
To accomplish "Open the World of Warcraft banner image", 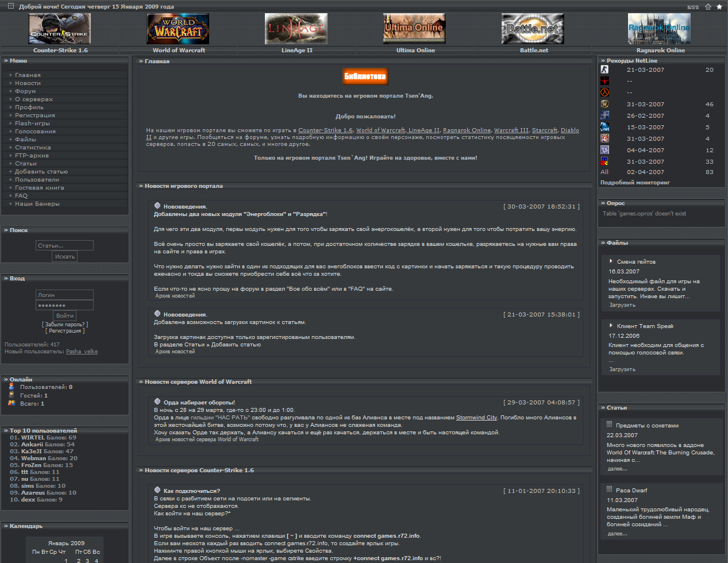I will coord(178,29).
